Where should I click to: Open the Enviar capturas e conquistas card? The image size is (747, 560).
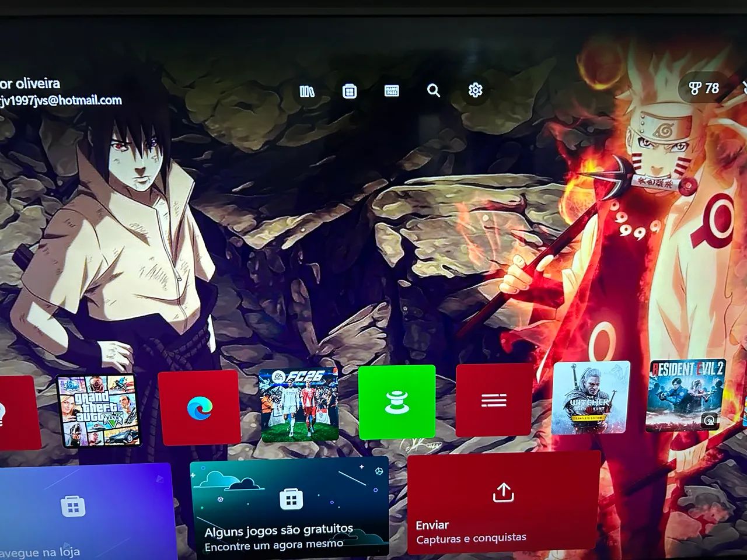[x=504, y=504]
